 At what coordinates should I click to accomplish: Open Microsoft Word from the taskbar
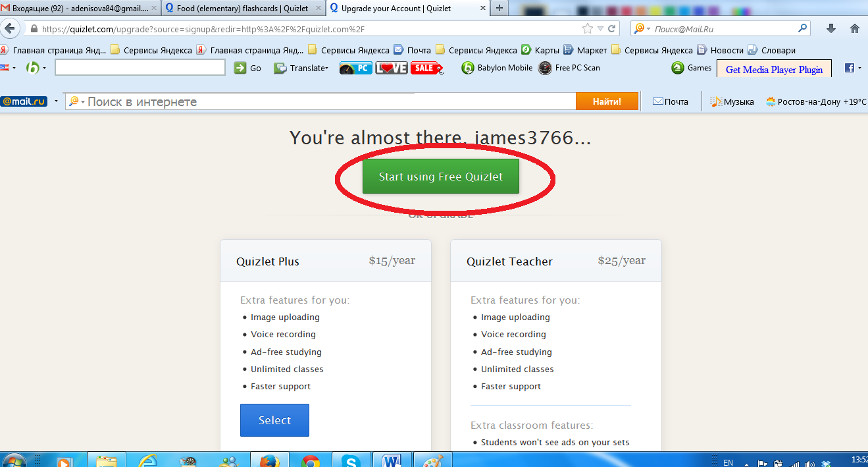pyautogui.click(x=391, y=460)
